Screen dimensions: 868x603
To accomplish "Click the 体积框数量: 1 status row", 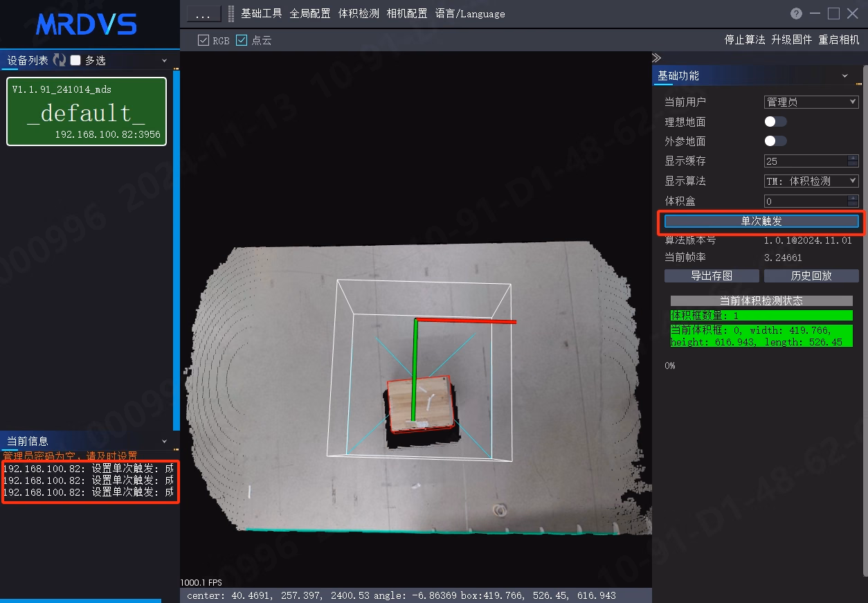I will click(761, 316).
